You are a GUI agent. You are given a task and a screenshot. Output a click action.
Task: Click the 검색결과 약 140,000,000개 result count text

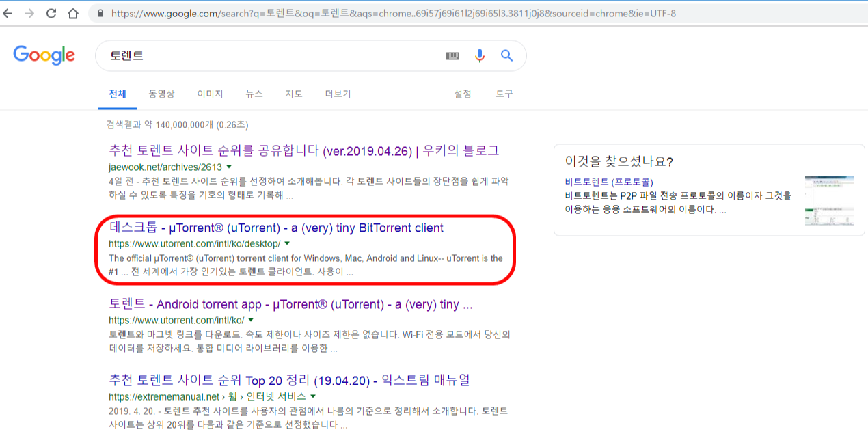point(177,125)
